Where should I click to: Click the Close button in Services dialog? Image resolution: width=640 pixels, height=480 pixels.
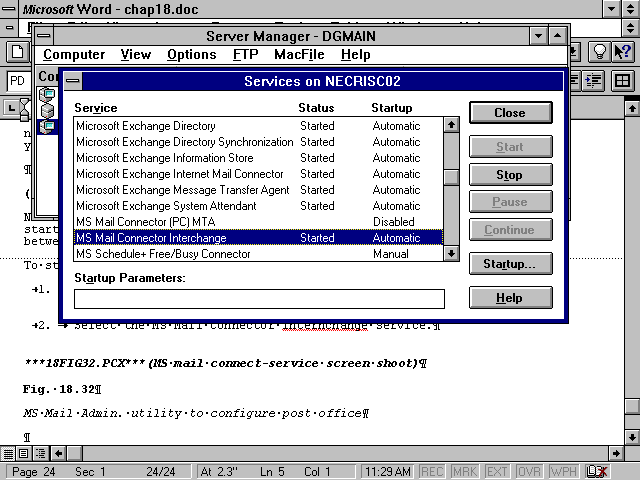[511, 113]
